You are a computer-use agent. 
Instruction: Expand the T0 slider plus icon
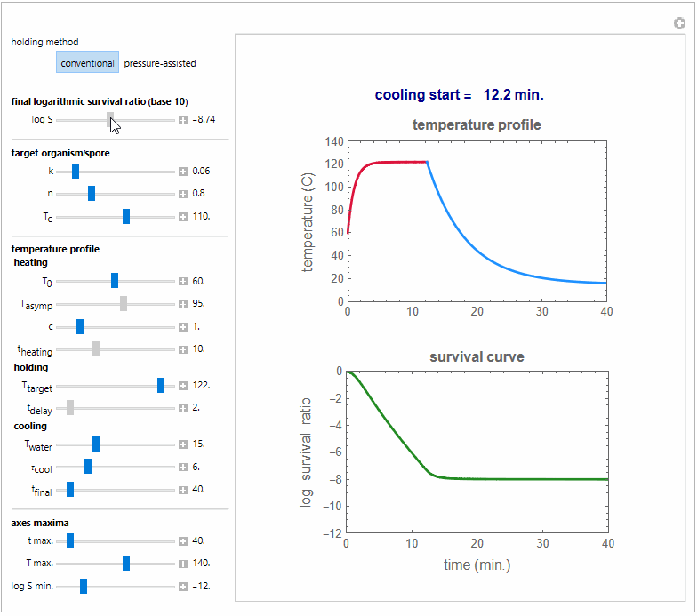tap(183, 281)
